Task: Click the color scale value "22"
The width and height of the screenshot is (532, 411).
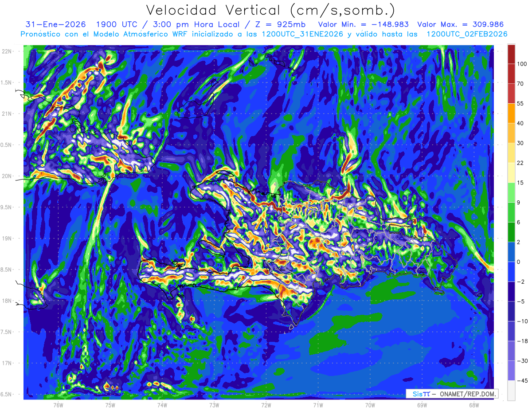Action: (x=520, y=163)
